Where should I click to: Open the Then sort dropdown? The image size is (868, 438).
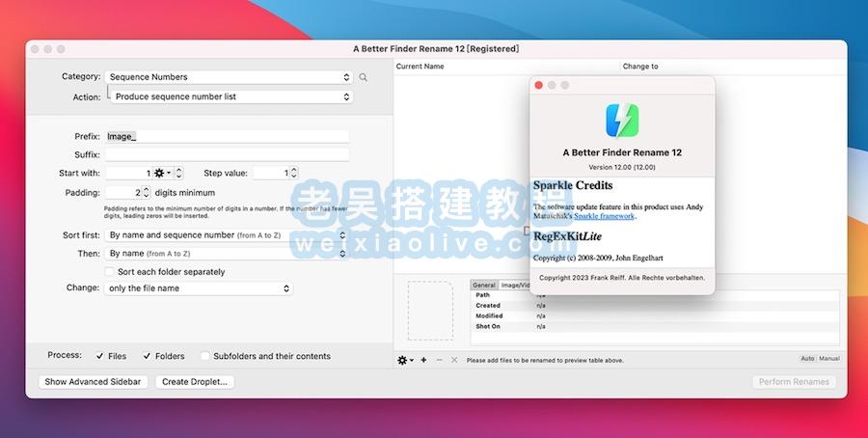click(226, 254)
